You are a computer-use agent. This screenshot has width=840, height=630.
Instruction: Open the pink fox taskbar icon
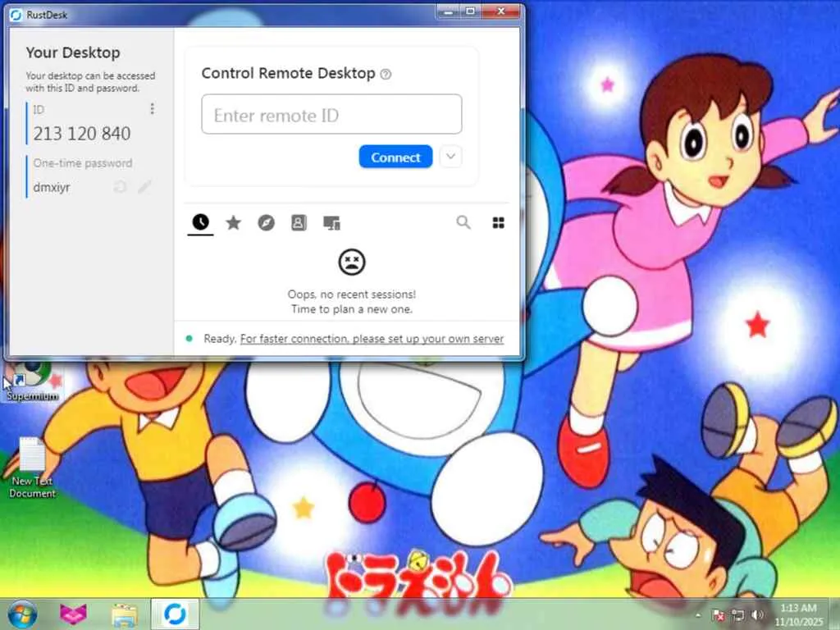point(73,614)
